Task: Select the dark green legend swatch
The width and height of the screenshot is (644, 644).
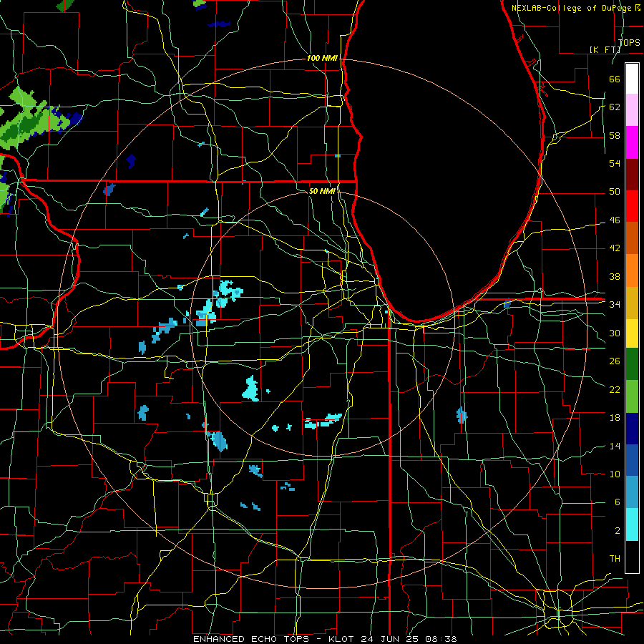Action: coord(632,364)
